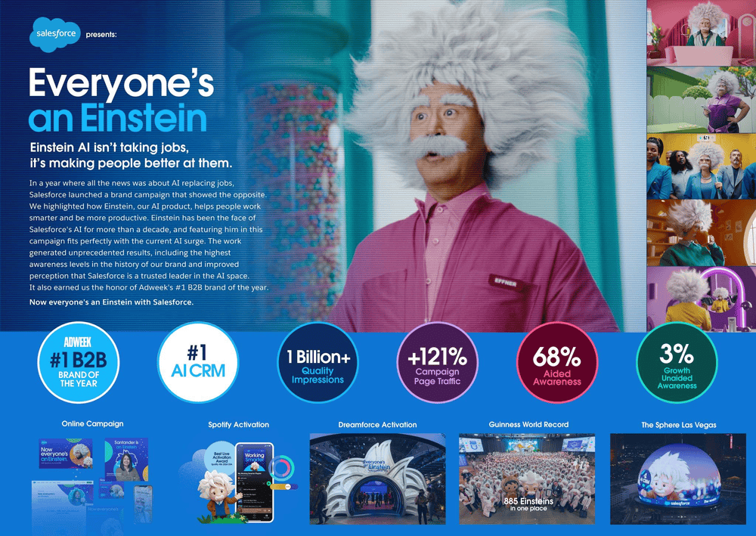Image resolution: width=756 pixels, height=536 pixels.
Task: Click the '3% Growth Unaided Awareness' badge
Action: click(x=677, y=362)
